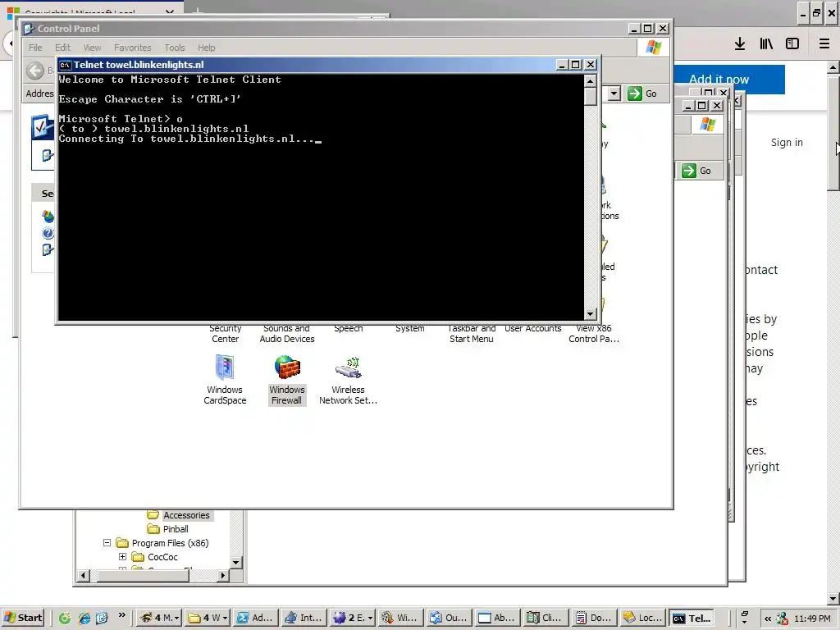
Task: Show more quick launch items chevron
Action: [122, 615]
